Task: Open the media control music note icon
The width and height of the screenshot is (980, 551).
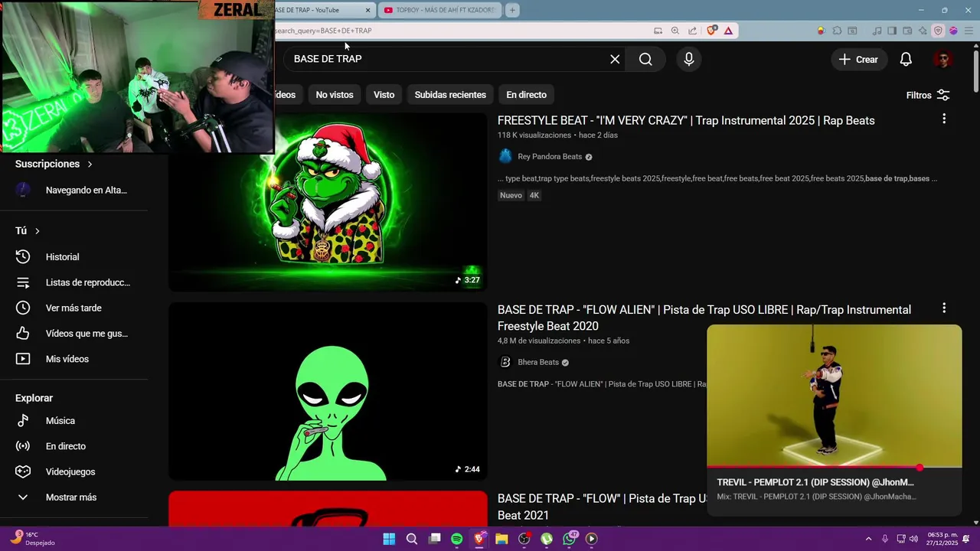Action: pyautogui.click(x=877, y=31)
